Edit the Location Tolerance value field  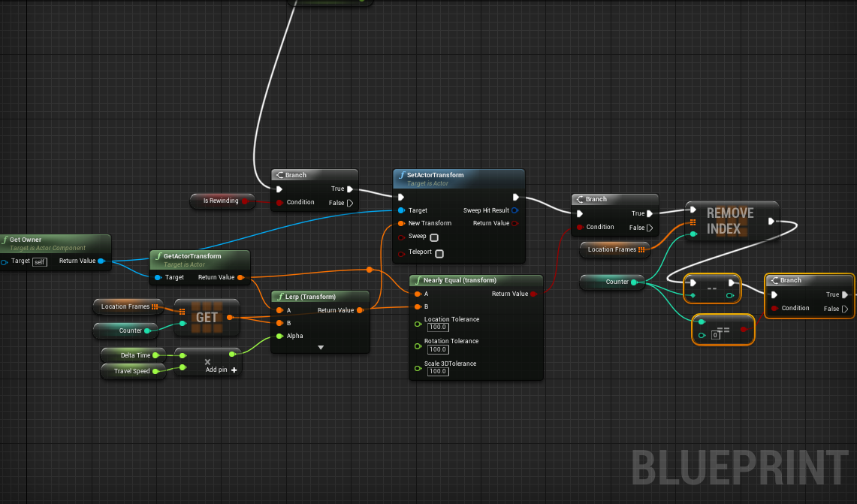pos(438,327)
